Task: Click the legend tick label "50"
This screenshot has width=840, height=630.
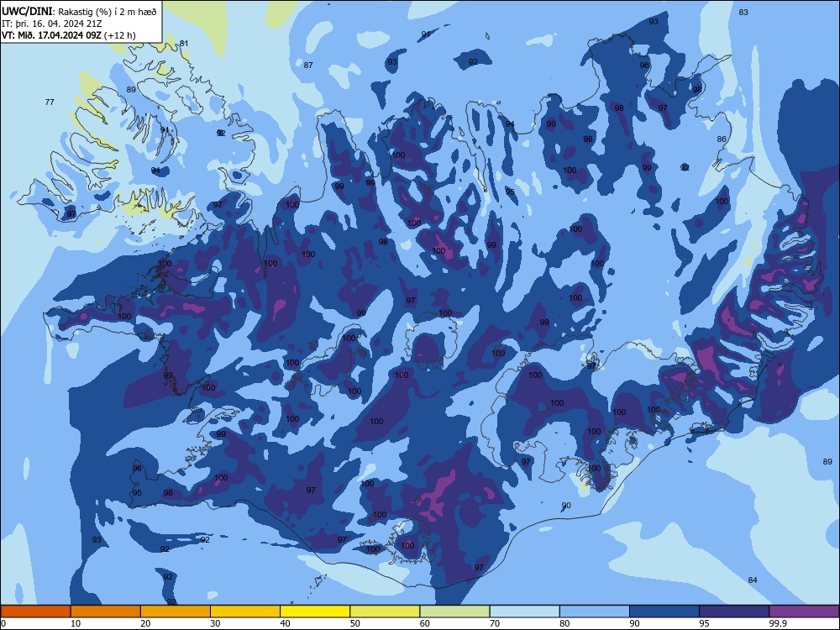Action: point(355,623)
